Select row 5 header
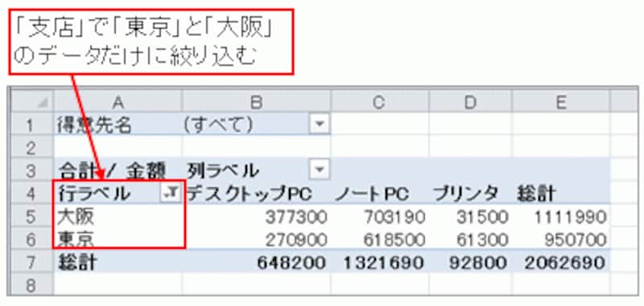The image size is (644, 306). click(31, 215)
